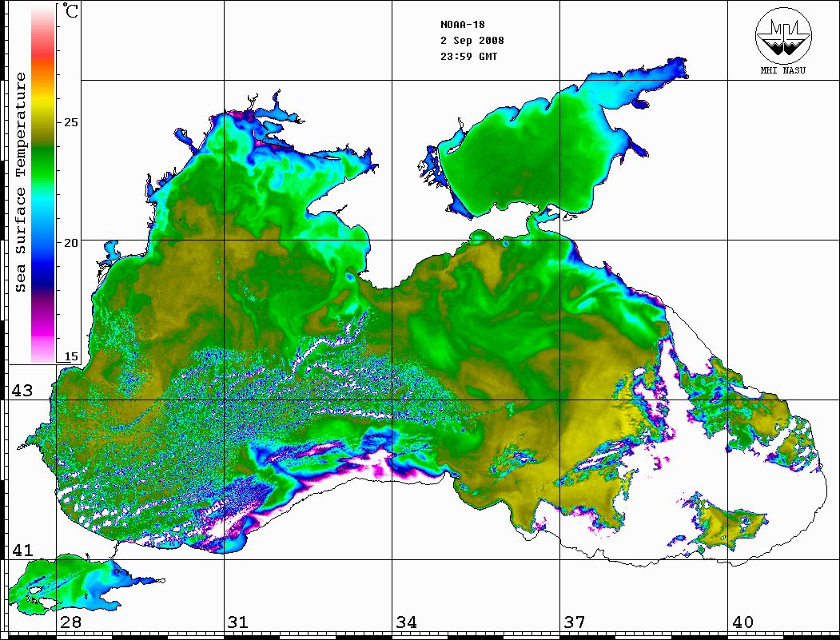Click the MHI NASU logo emblem
840x640 pixels.
(783, 35)
